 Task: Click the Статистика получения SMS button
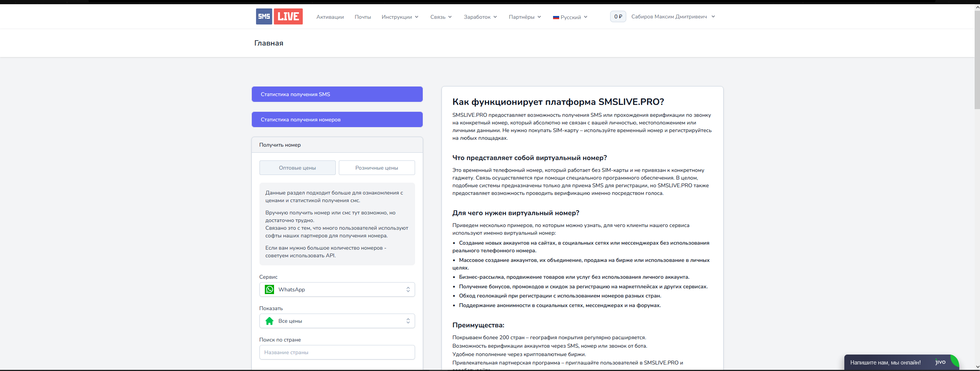(x=337, y=94)
